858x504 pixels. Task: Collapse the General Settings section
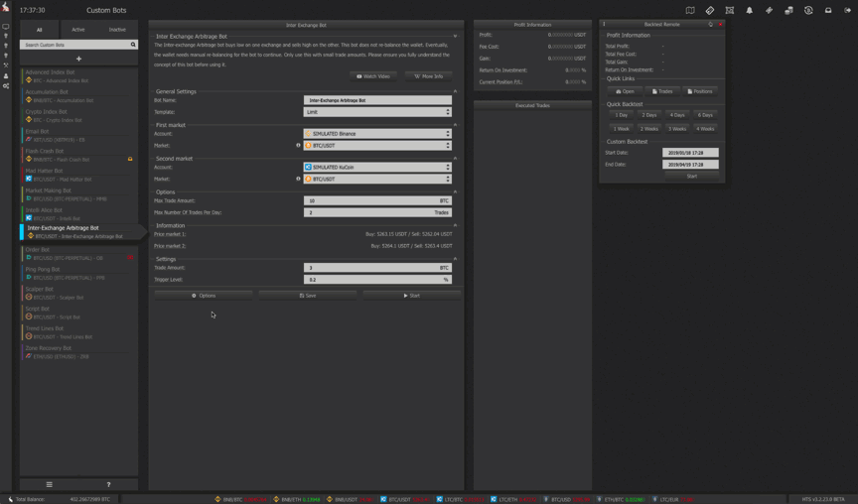455,91
